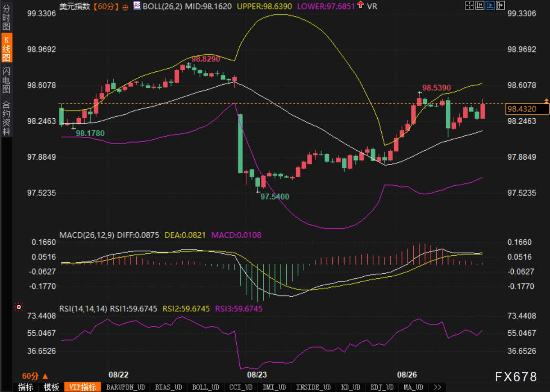Open the 模板 tab at the bottom
The image size is (550, 392).
coord(51,387)
